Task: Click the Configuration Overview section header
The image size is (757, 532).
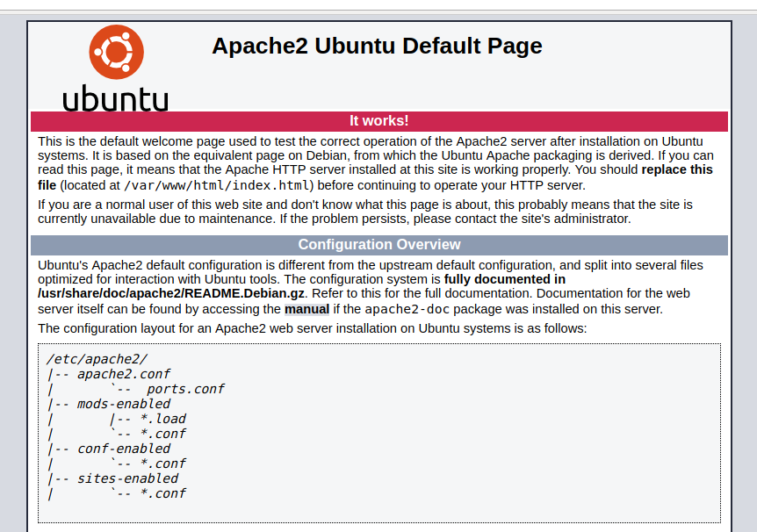Action: pyautogui.click(x=379, y=245)
